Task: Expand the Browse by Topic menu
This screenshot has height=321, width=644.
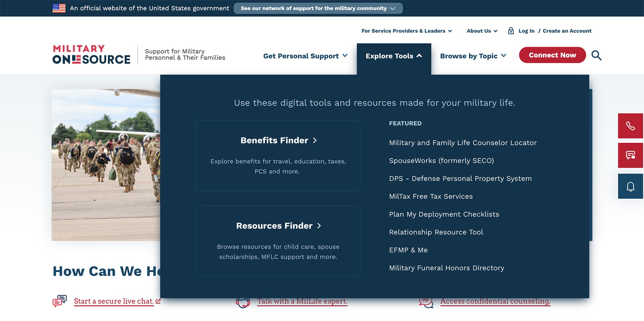Action: coord(473,56)
